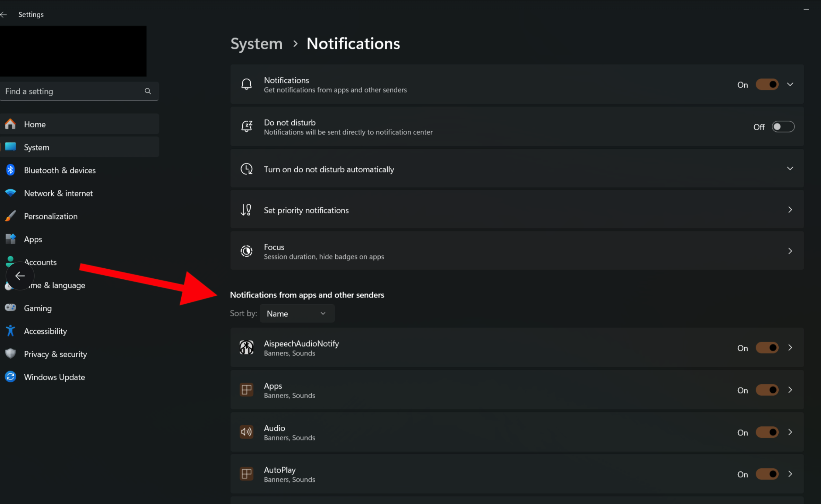Click the Gaming controller icon
This screenshot has height=504, width=821.
pos(10,307)
